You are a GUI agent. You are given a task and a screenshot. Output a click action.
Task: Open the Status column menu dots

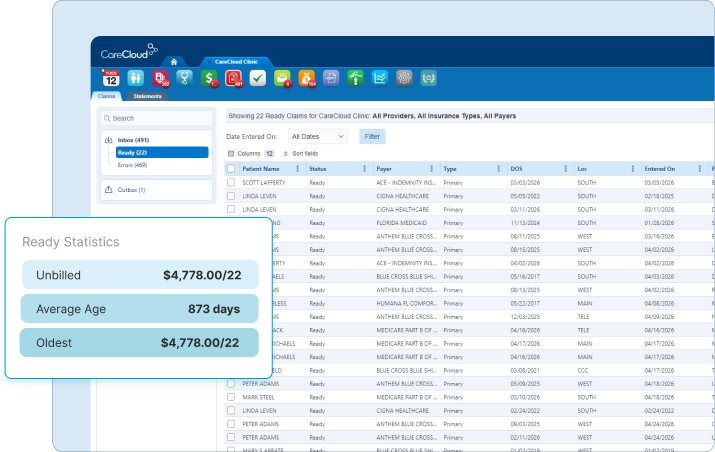click(x=364, y=169)
